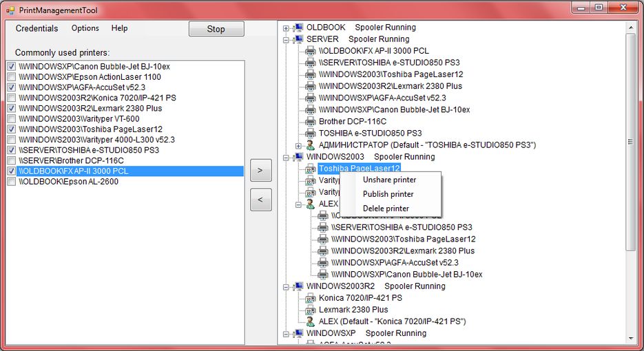Click the ALEX user icon under WINDOWS2003R2
Image resolution: width=644 pixels, height=351 pixels.
pyautogui.click(x=311, y=321)
